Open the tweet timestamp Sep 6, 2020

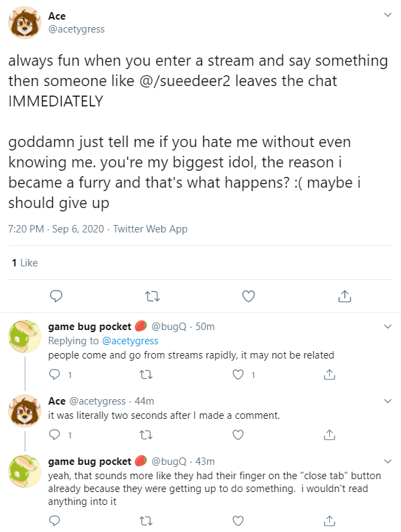(x=78, y=228)
